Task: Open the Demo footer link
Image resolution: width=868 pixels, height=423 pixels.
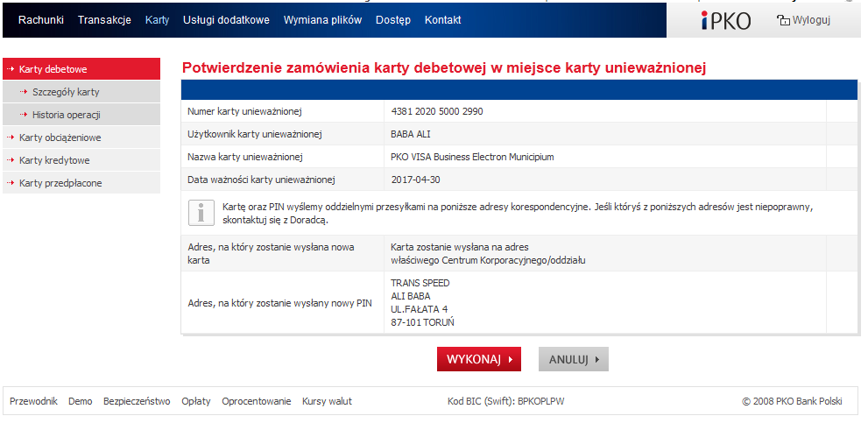Action: click(x=81, y=401)
